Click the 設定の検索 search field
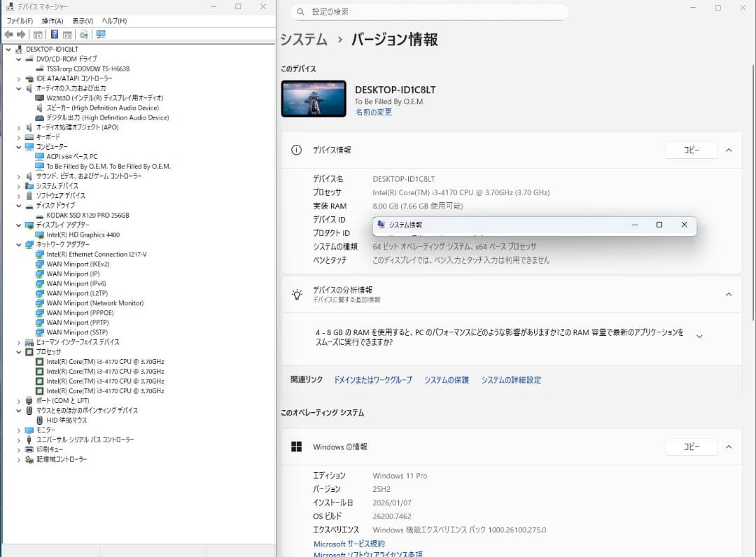This screenshot has width=756, height=557. coord(428,12)
